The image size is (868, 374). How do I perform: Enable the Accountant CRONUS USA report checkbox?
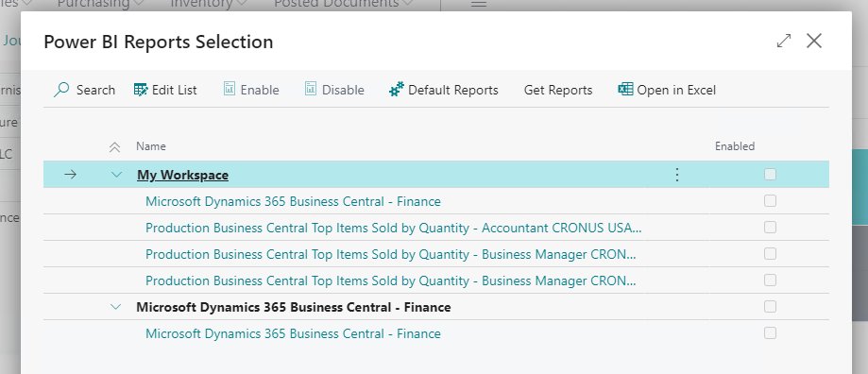770,228
